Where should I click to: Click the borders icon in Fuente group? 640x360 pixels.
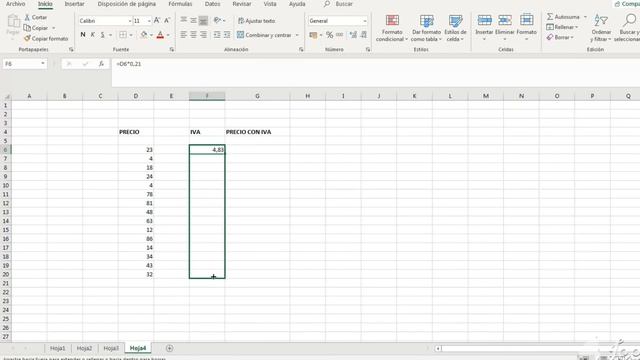[x=122, y=35]
